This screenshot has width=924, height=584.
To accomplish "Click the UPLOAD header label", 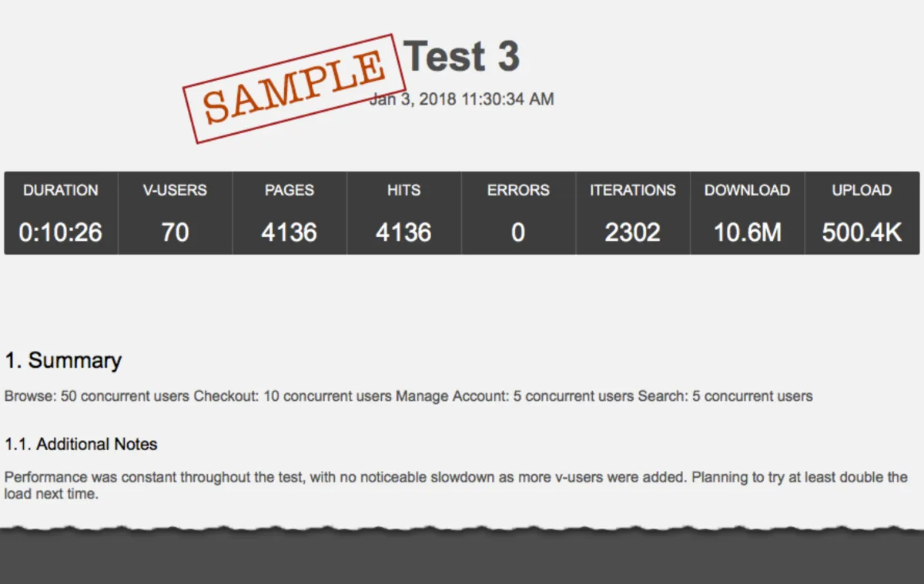I will click(x=862, y=190).
